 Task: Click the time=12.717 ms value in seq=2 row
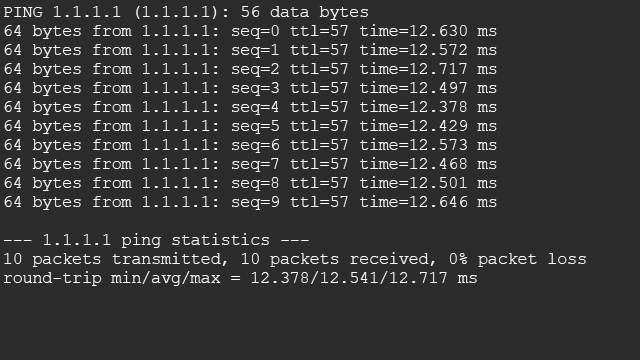(x=428, y=69)
